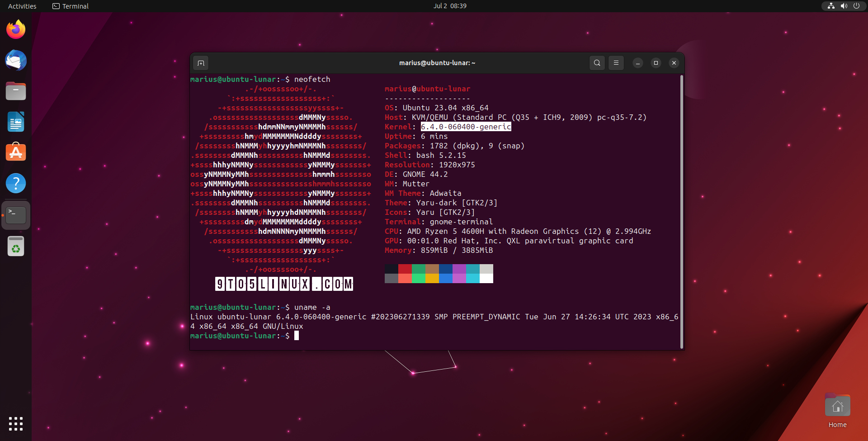Open a new terminal tab
This screenshot has width=868, height=441.
click(x=201, y=63)
